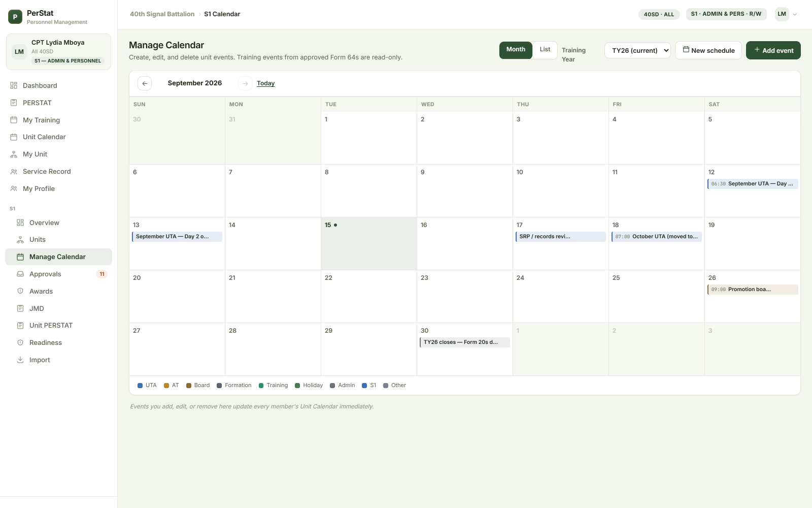Click the Approvals badge showing 11
This screenshot has width=812, height=508.
coord(102,274)
